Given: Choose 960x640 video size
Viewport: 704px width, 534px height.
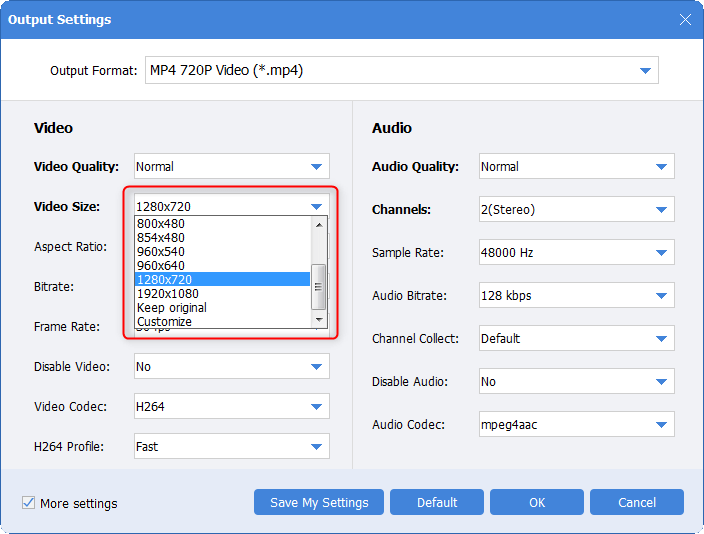Looking at the screenshot, I should (x=222, y=265).
